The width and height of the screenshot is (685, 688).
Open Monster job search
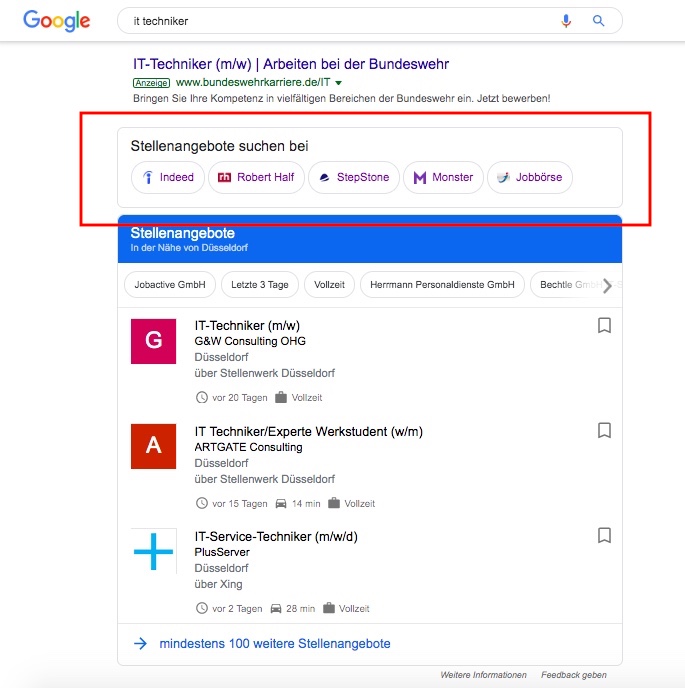click(443, 177)
